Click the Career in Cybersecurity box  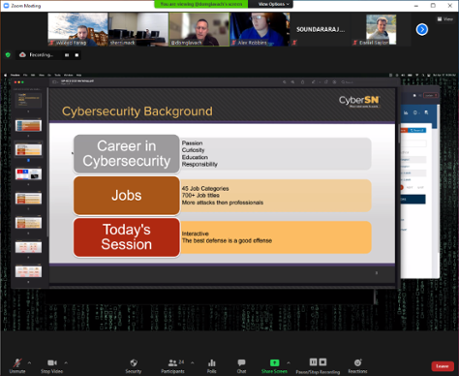point(126,154)
